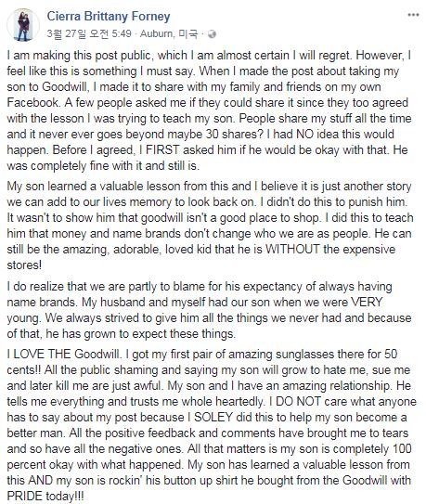Click the paragraph beginning "I do realize that we are partly"
The height and width of the screenshot is (504, 426).
click(210, 310)
